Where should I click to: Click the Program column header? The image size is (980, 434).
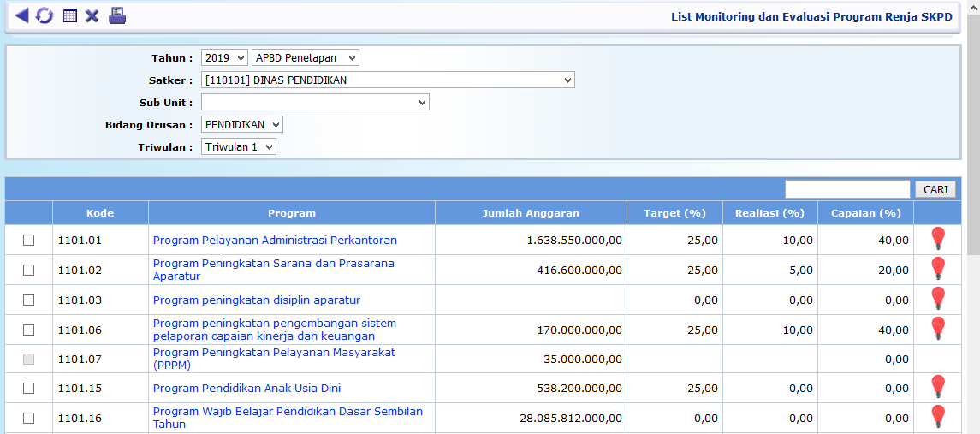coord(292,213)
